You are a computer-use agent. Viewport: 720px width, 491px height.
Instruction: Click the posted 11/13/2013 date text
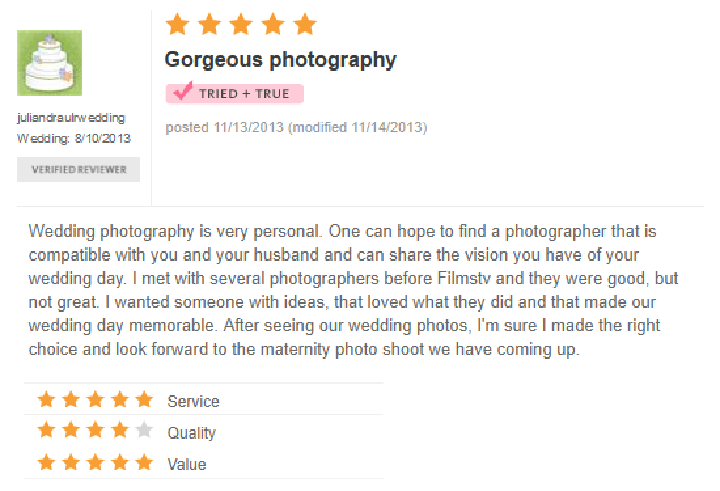click(225, 127)
